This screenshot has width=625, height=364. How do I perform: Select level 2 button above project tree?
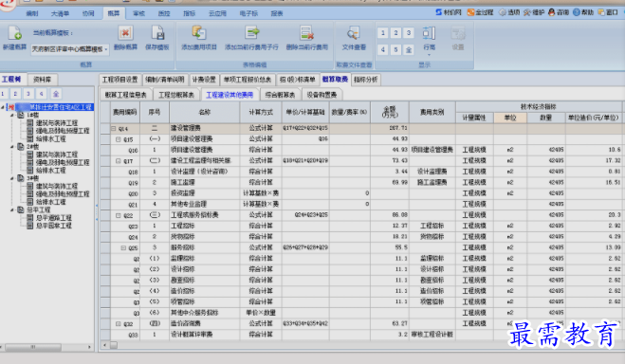tap(15, 94)
